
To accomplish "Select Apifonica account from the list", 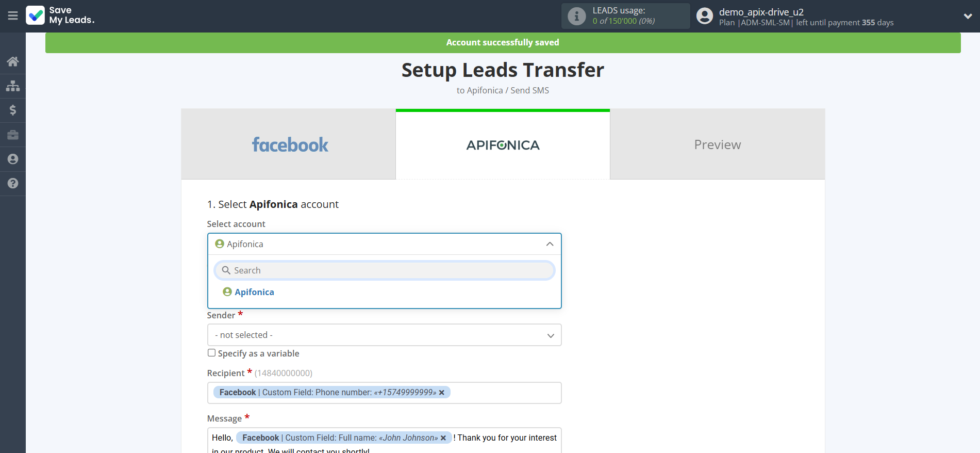I will tap(254, 292).
